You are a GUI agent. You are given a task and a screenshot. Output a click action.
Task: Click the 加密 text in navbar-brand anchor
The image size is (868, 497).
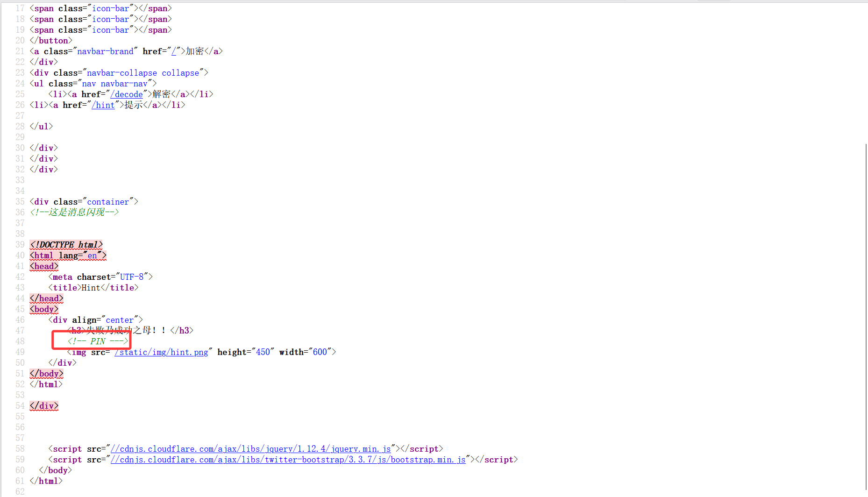(x=195, y=51)
